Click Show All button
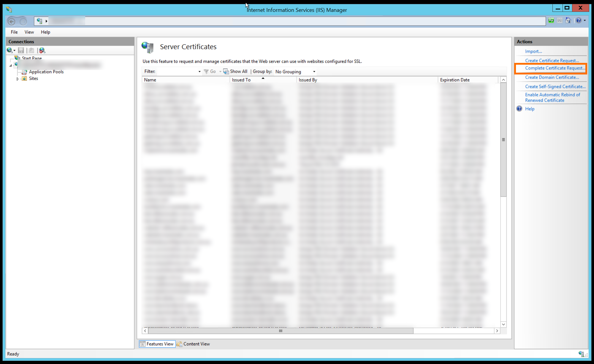594x364 pixels. tap(235, 71)
